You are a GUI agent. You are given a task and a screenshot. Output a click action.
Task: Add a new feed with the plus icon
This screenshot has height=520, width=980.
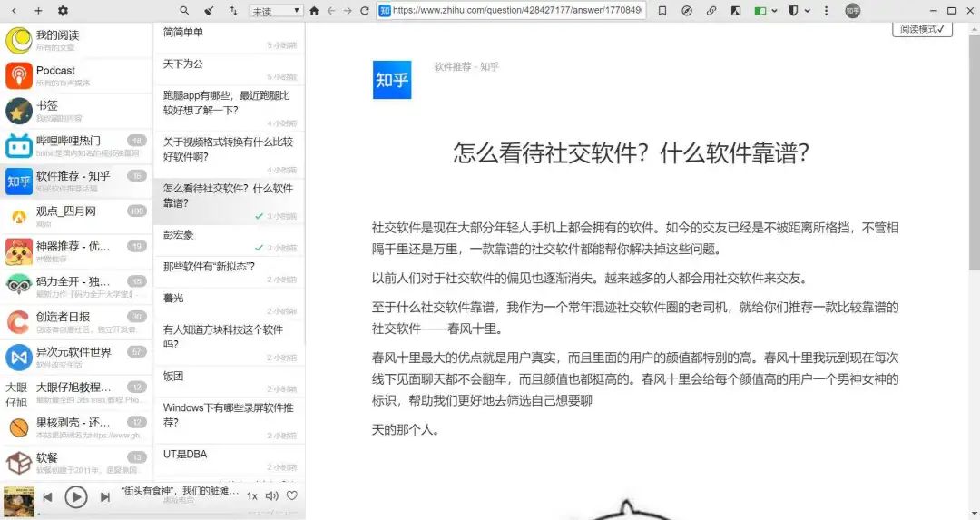coord(38,11)
